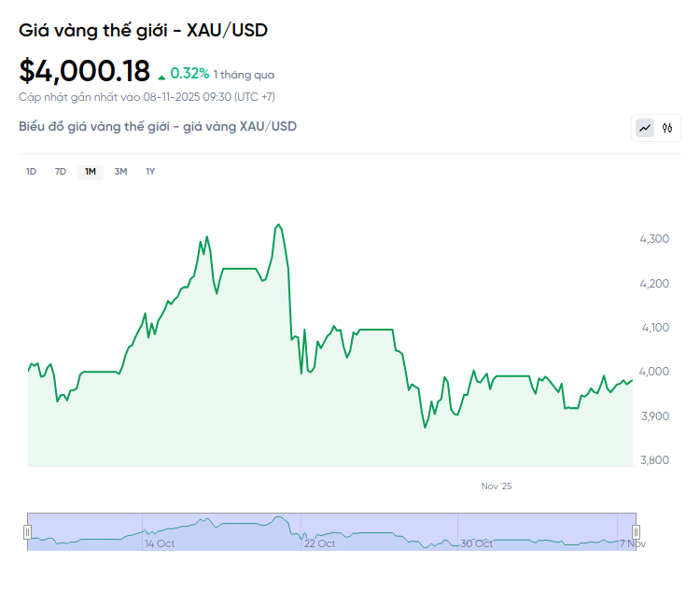Click the right handle of the range navigator
The height and width of the screenshot is (592, 700).
click(x=637, y=532)
